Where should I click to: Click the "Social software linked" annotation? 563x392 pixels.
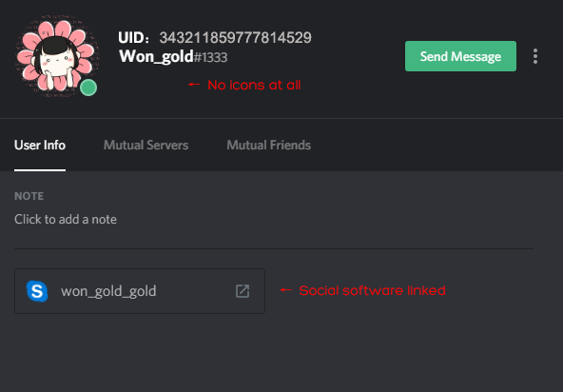click(x=372, y=290)
